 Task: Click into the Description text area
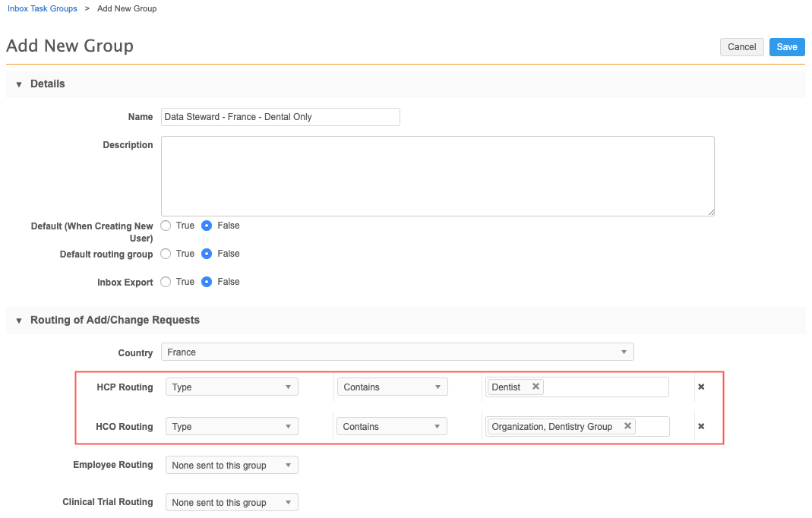pos(438,175)
